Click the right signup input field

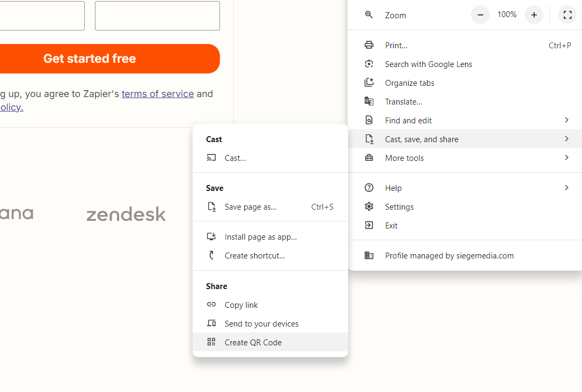pyautogui.click(x=157, y=16)
